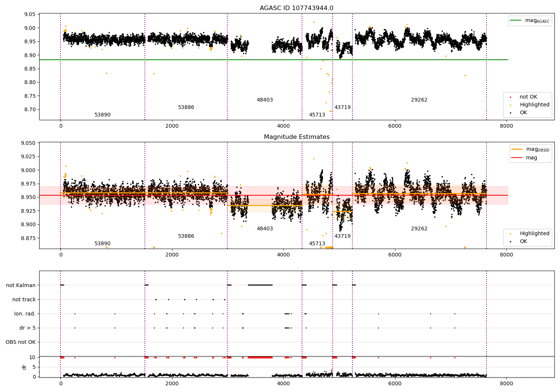Click the 9.050 y-axis tick label
This screenshot has height=392, width=560.
(28, 143)
